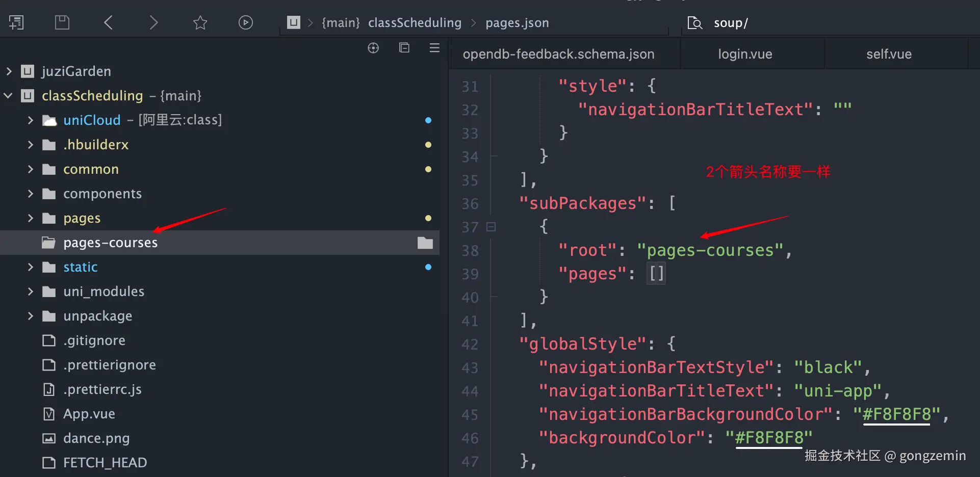The image size is (980, 477).
Task: Click the .prettierrc.js script file icon
Action: coord(49,389)
